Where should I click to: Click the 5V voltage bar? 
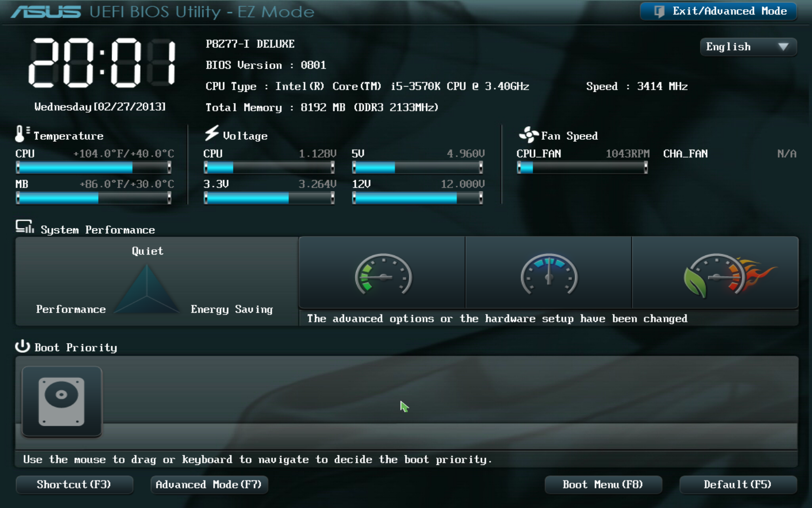(x=418, y=167)
